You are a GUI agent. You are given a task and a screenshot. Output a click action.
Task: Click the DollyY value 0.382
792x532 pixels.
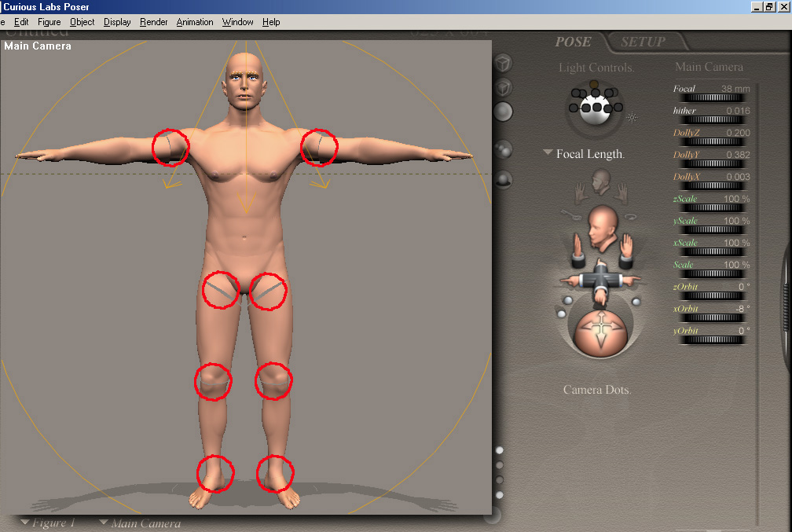pos(738,155)
